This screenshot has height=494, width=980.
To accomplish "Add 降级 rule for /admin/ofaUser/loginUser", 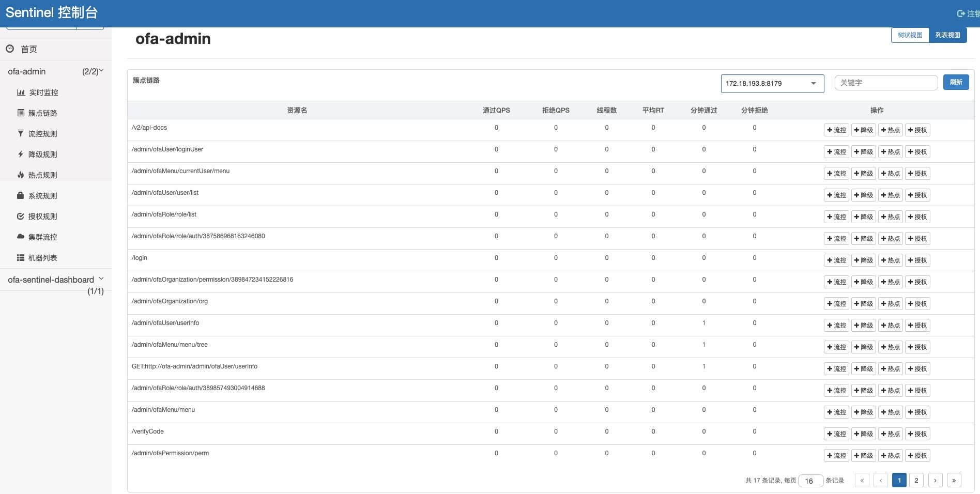I will point(863,152).
